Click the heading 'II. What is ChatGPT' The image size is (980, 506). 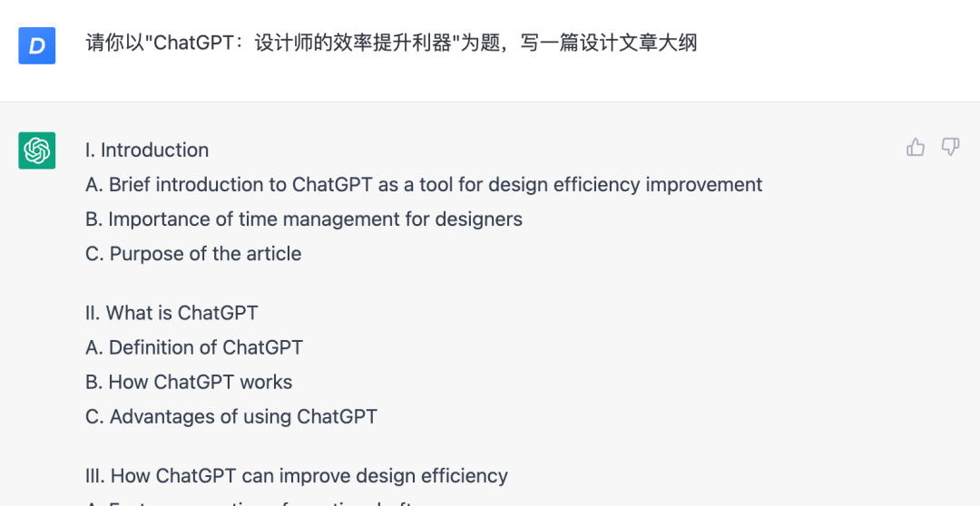(x=171, y=312)
